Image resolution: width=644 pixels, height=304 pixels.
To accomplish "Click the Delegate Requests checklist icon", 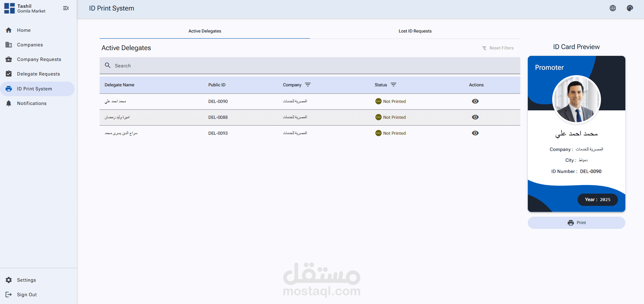I will click(x=9, y=74).
